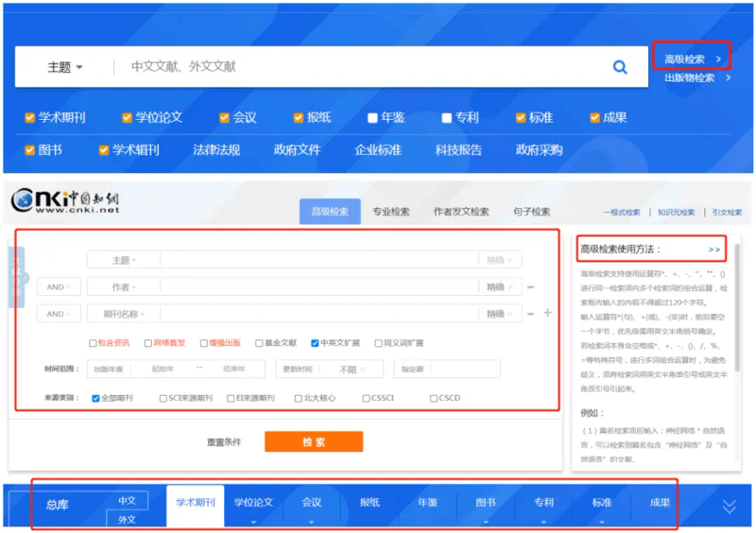The width and height of the screenshot is (756, 533).
Task: Click help panel vertical scrollbar
Action: point(737,308)
